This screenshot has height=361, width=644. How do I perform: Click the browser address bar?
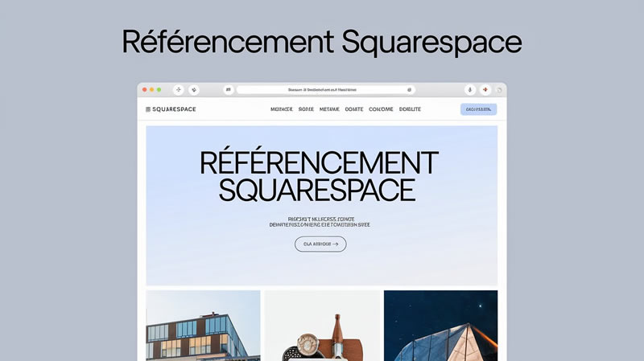point(326,90)
